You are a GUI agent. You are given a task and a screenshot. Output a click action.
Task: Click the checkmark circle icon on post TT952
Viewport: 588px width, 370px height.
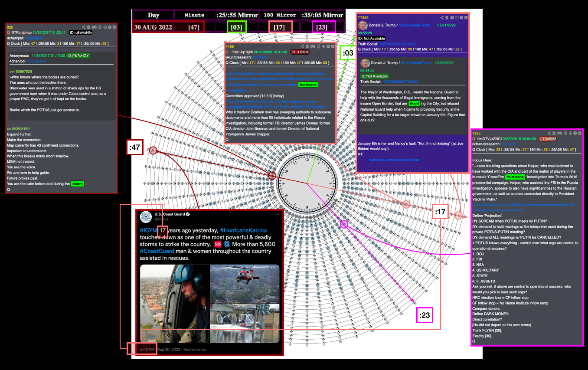466,17
